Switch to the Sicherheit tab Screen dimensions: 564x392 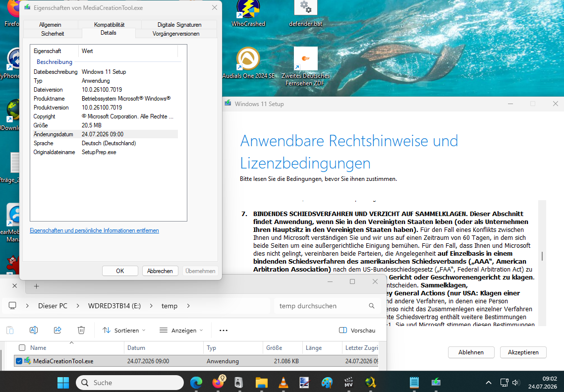(x=53, y=33)
